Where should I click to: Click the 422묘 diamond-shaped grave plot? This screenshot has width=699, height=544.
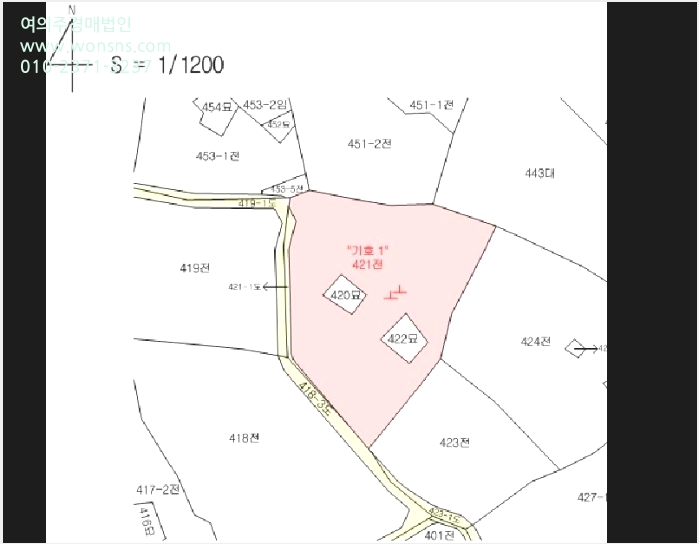click(x=404, y=339)
